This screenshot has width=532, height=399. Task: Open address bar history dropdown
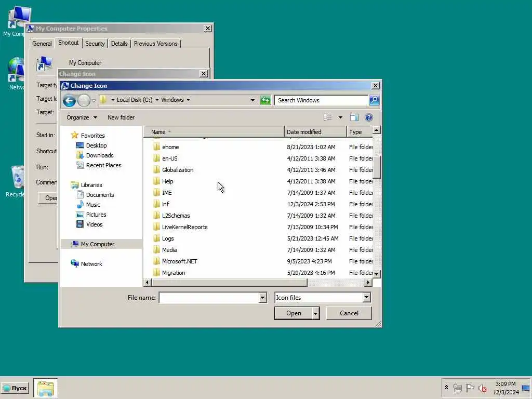(x=252, y=100)
